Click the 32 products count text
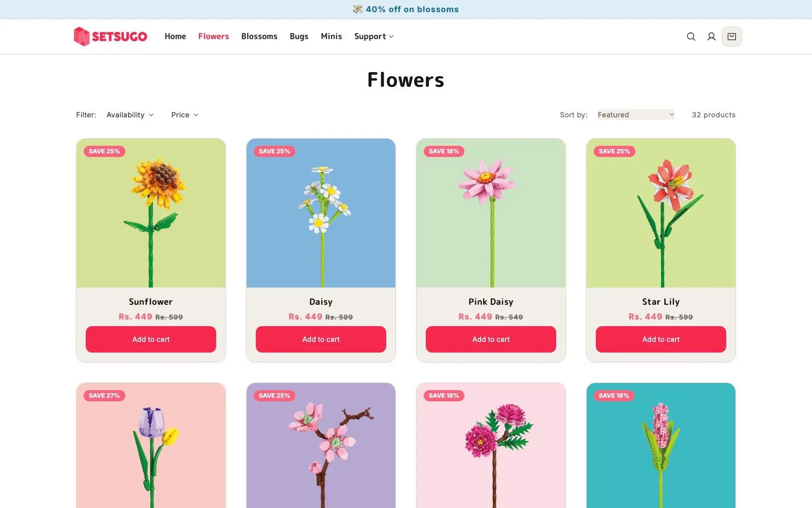Image resolution: width=812 pixels, height=508 pixels. pos(714,115)
